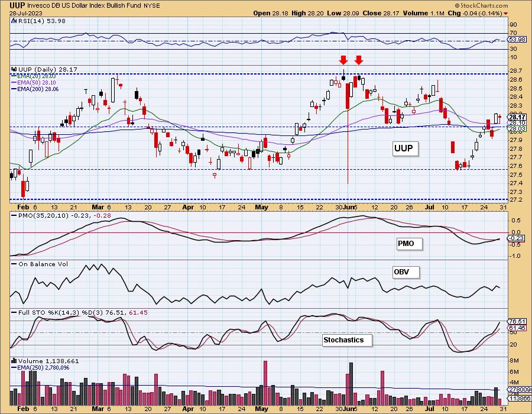Screen dimensions: 532x414
Task: Select the UUP ticker symbol in title
Action: (x=17, y=5)
